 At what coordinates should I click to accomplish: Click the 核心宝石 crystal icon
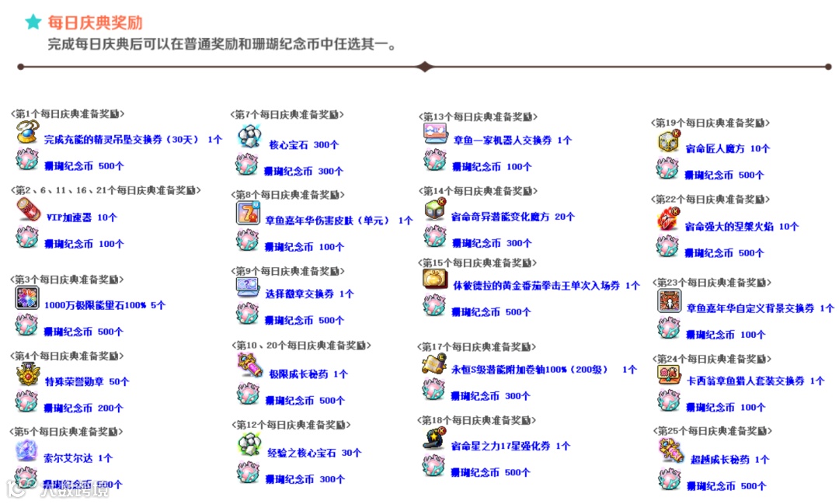point(249,137)
